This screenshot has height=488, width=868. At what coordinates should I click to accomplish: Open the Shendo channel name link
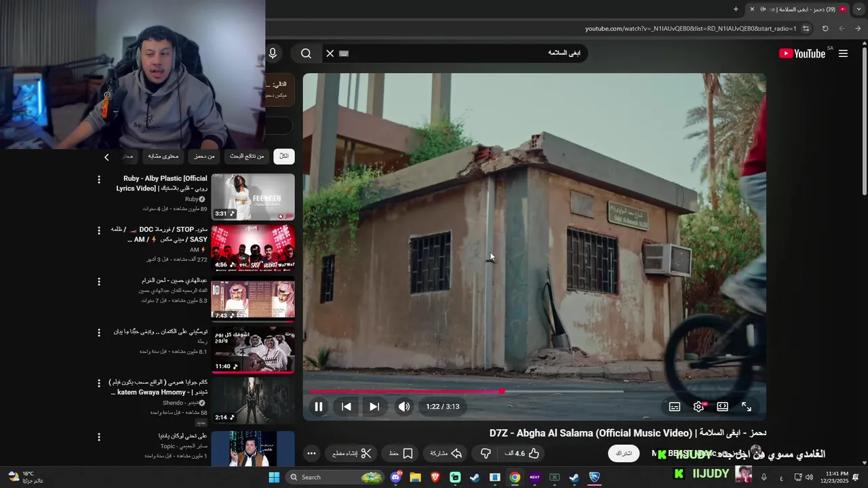(192, 403)
